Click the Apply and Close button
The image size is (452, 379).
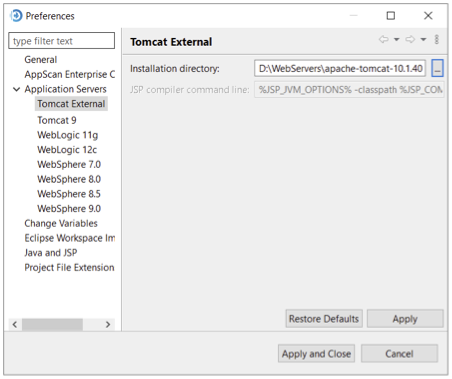click(316, 353)
